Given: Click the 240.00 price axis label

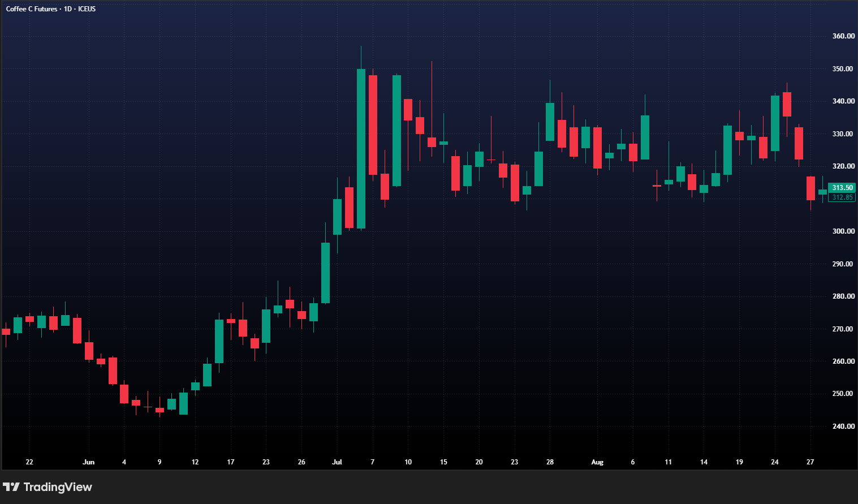Looking at the screenshot, I should [x=843, y=427].
